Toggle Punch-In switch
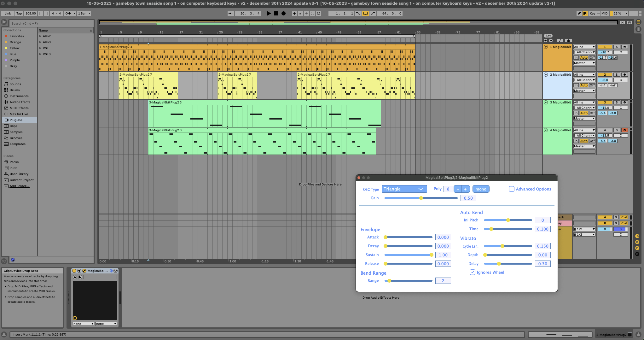 [x=358, y=13]
